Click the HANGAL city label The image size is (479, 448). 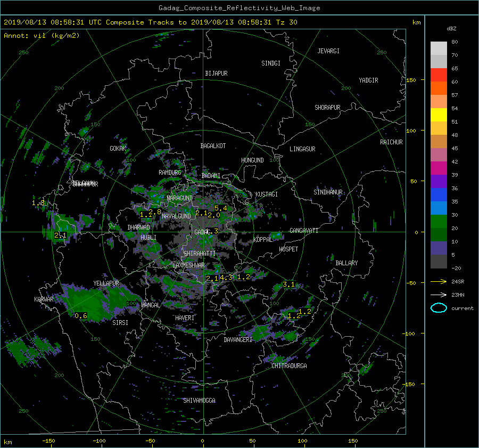click(150, 305)
